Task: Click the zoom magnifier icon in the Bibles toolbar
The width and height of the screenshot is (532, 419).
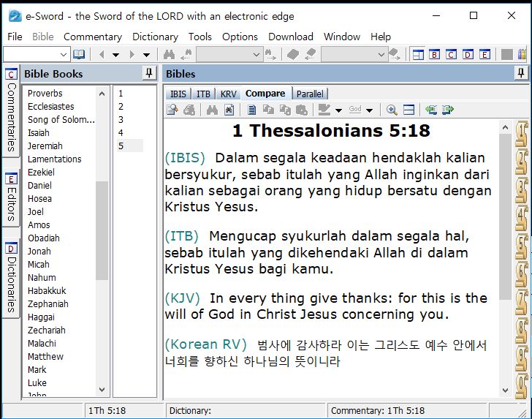Action: [392, 110]
